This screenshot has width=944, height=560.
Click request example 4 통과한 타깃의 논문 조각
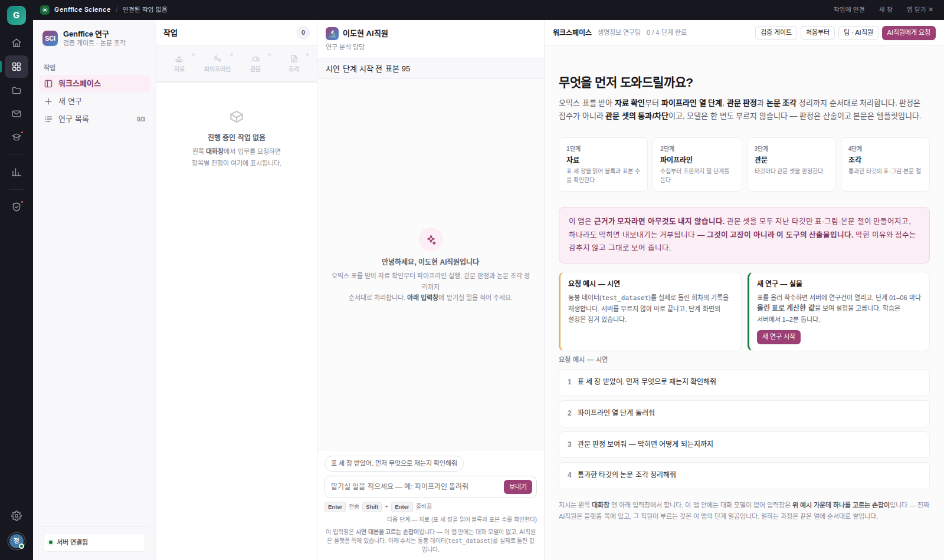(x=744, y=476)
